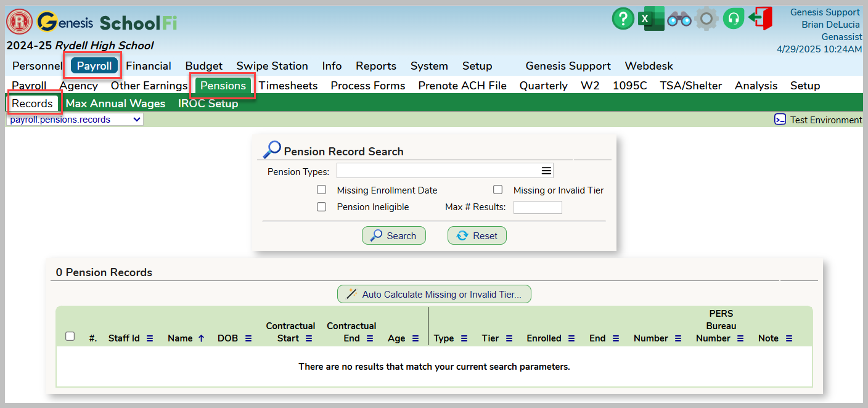Image resolution: width=868 pixels, height=408 pixels.
Task: Open the Reports main menu
Action: click(376, 66)
